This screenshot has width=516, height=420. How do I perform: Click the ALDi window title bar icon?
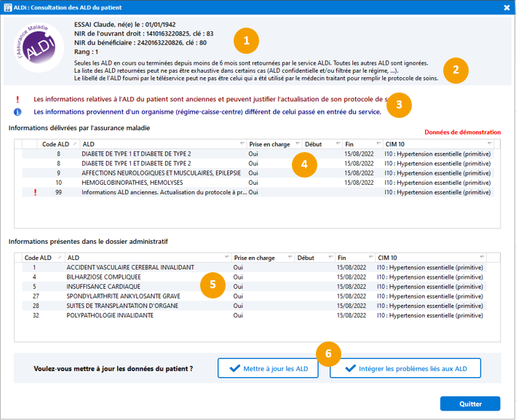point(7,7)
